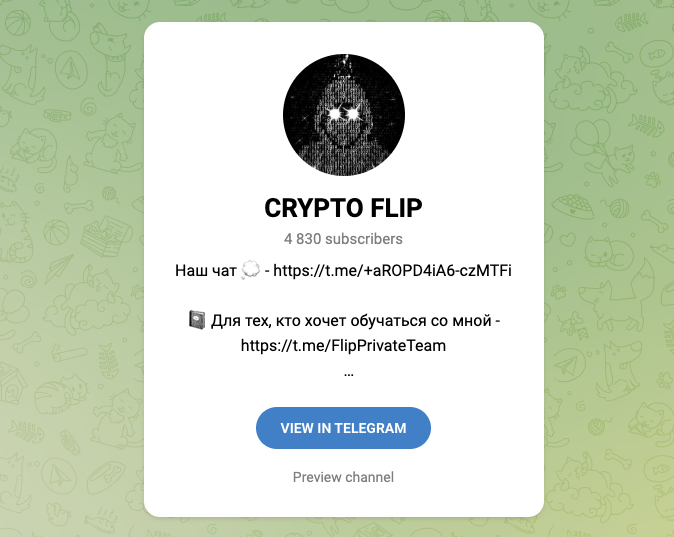Click the fish skeleton doodle at top right

[x=631, y=21]
